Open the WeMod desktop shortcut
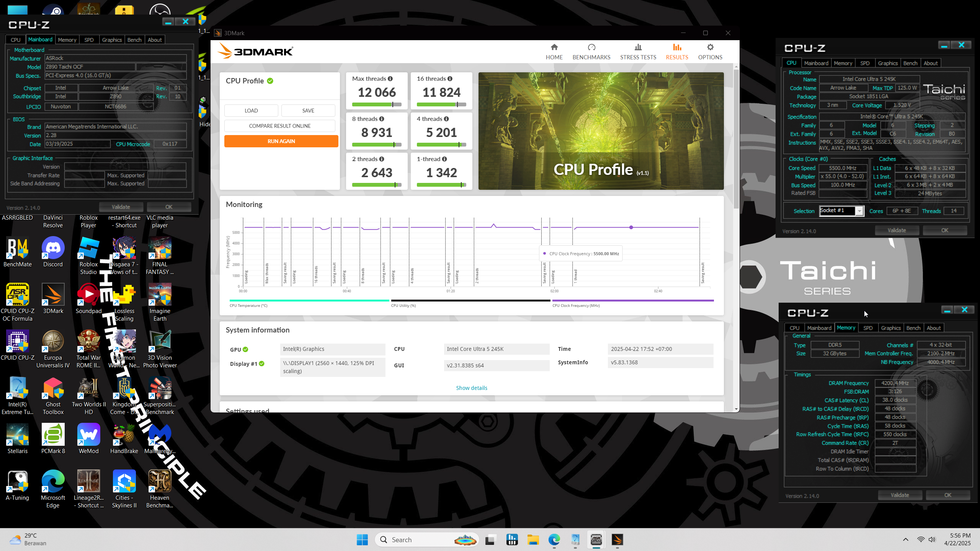This screenshot has width=980, height=551. (x=88, y=439)
